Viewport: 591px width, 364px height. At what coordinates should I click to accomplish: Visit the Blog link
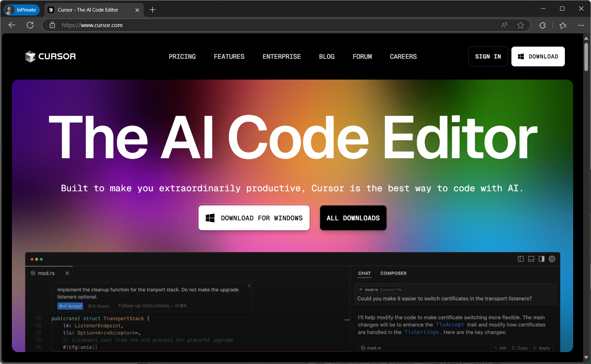click(x=327, y=56)
